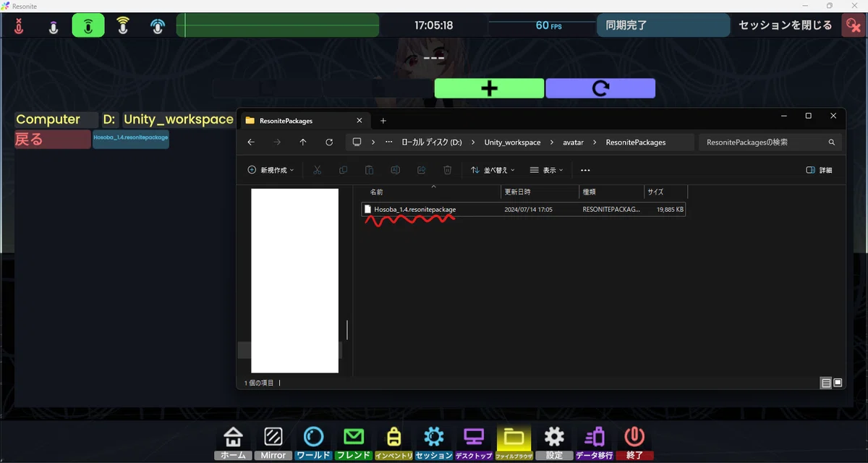Sort by サイズ column header
Viewport: 868px width, 463px height.
pyautogui.click(x=665, y=192)
